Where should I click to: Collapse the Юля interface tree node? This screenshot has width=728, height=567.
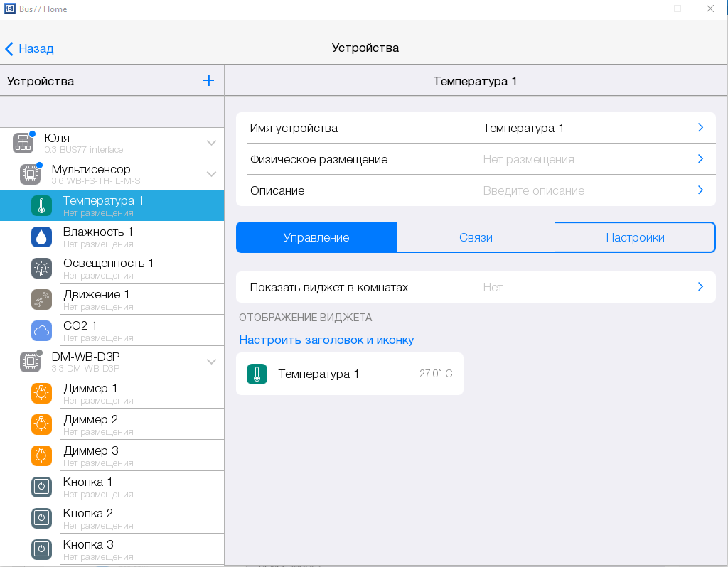[x=211, y=143]
